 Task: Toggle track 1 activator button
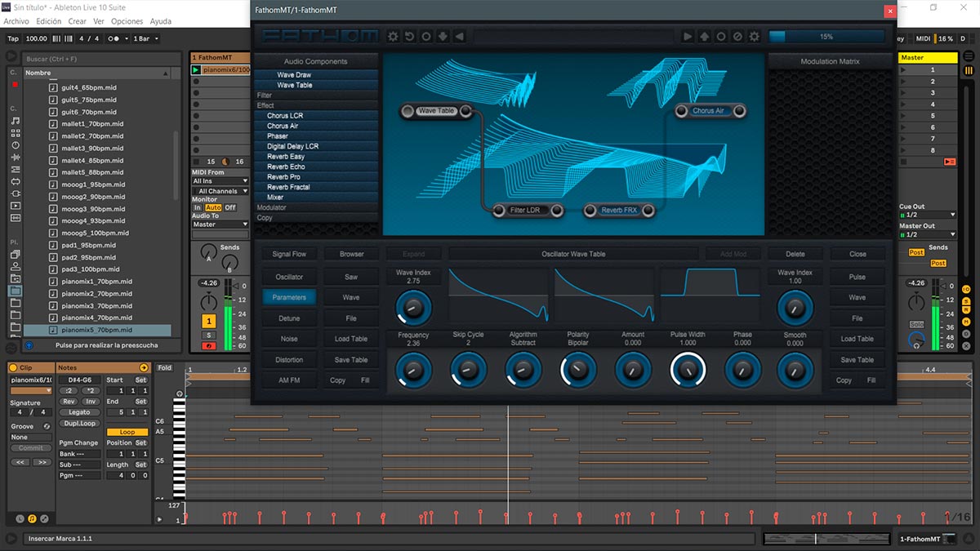pos(208,322)
